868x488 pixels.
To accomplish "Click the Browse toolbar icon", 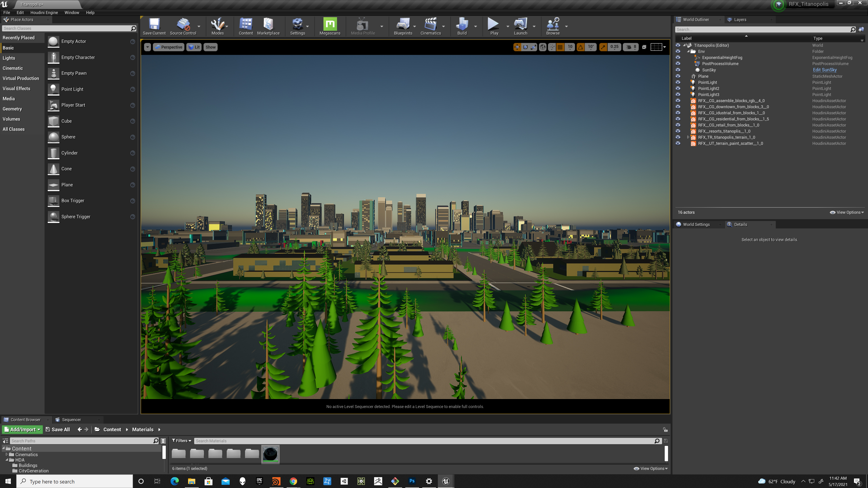I will (553, 26).
